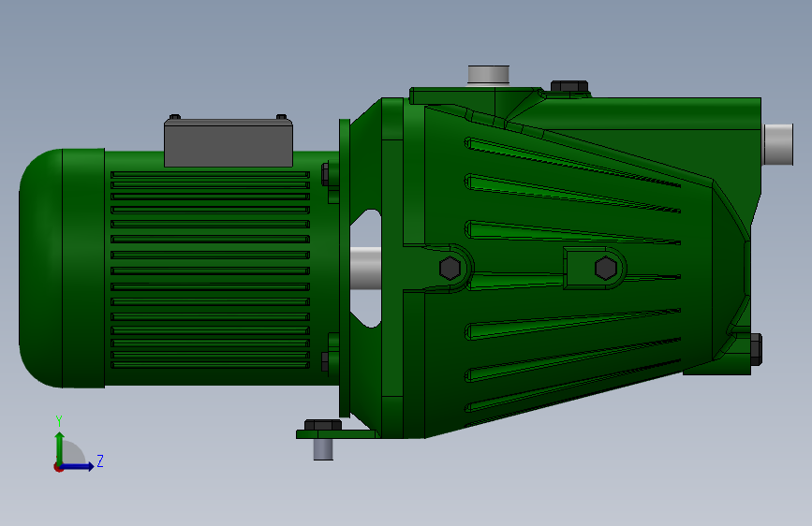Screen dimensions: 812x526
Task: Select the black hex plug on top of pump
Action: (569, 87)
